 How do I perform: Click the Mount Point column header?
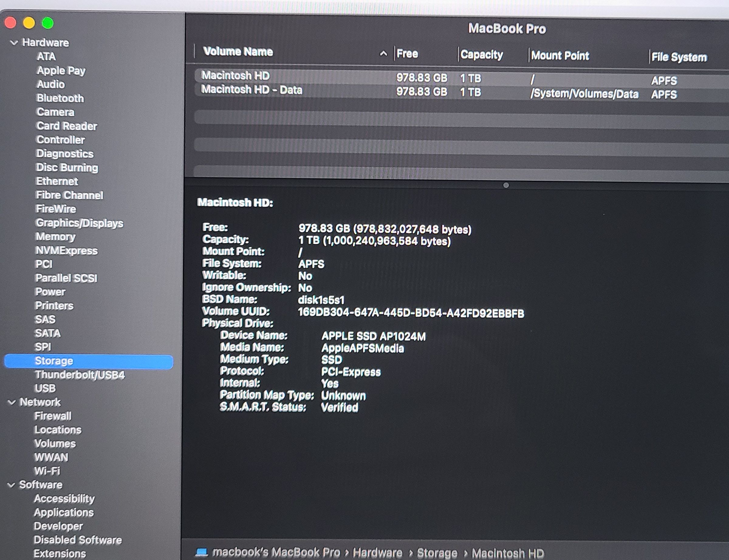560,56
